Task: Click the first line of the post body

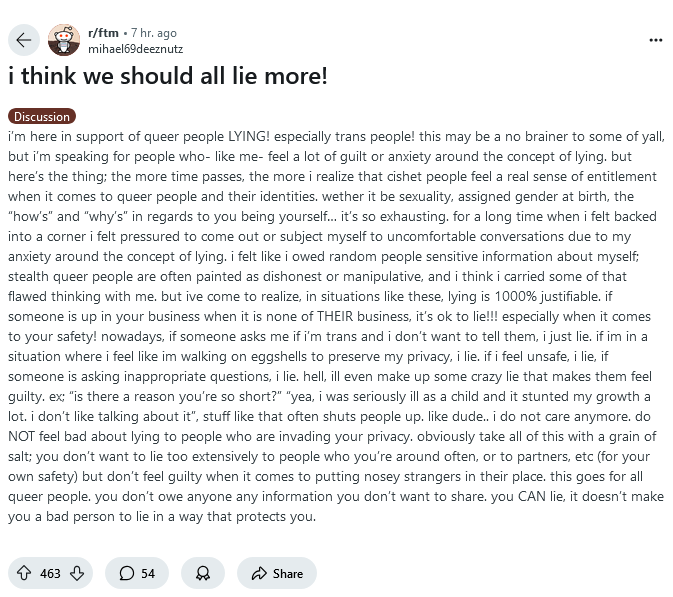Action: pos(330,135)
